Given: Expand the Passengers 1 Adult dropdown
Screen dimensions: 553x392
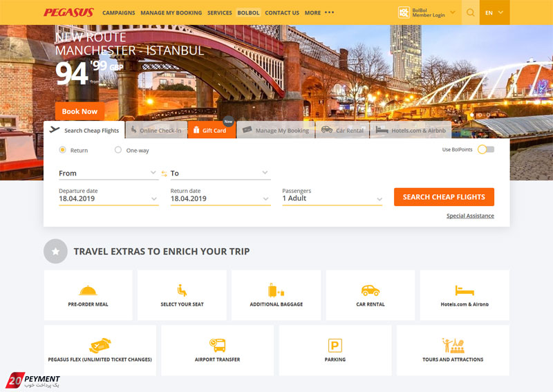Looking at the screenshot, I should click(332, 196).
